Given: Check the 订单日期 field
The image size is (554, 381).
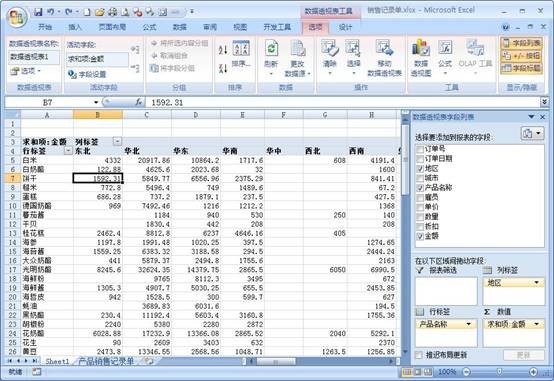Looking at the screenshot, I should click(x=420, y=159).
